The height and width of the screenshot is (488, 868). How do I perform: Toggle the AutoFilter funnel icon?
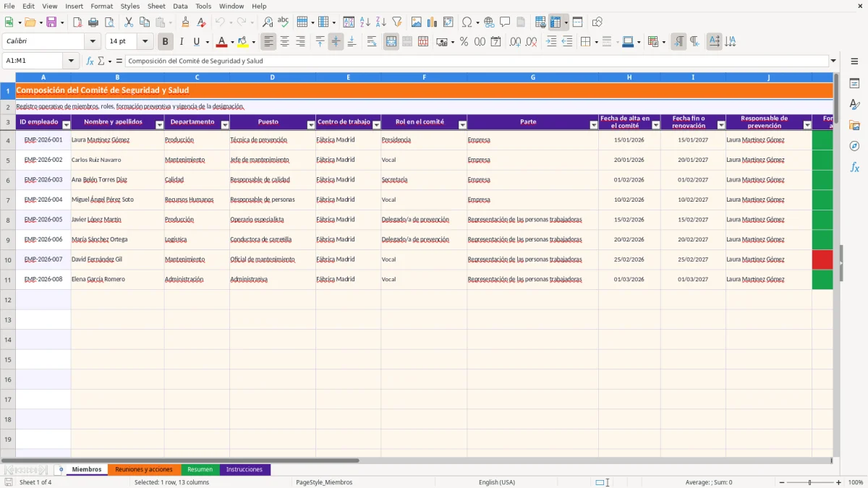point(397,22)
